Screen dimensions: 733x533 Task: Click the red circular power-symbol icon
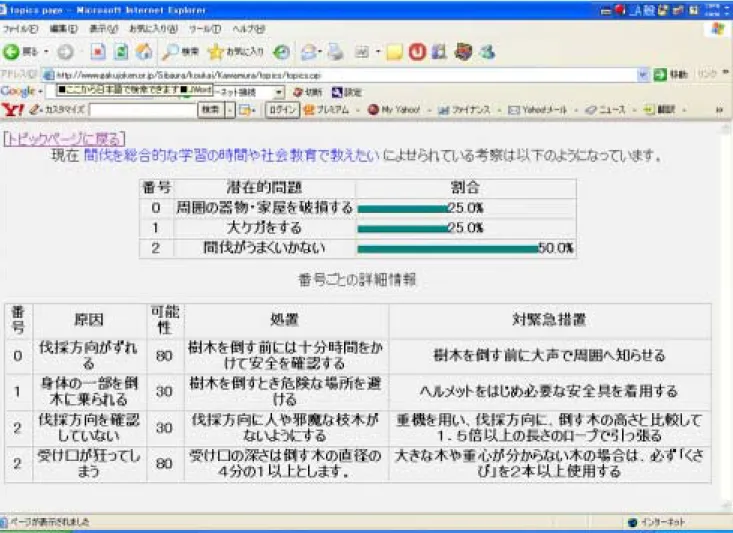(x=417, y=52)
